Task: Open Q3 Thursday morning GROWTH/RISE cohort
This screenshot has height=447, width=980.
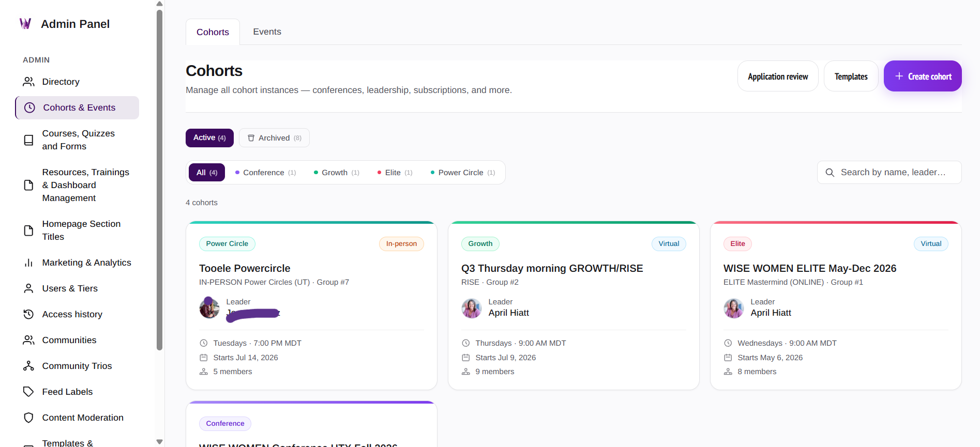Action: (x=574, y=305)
